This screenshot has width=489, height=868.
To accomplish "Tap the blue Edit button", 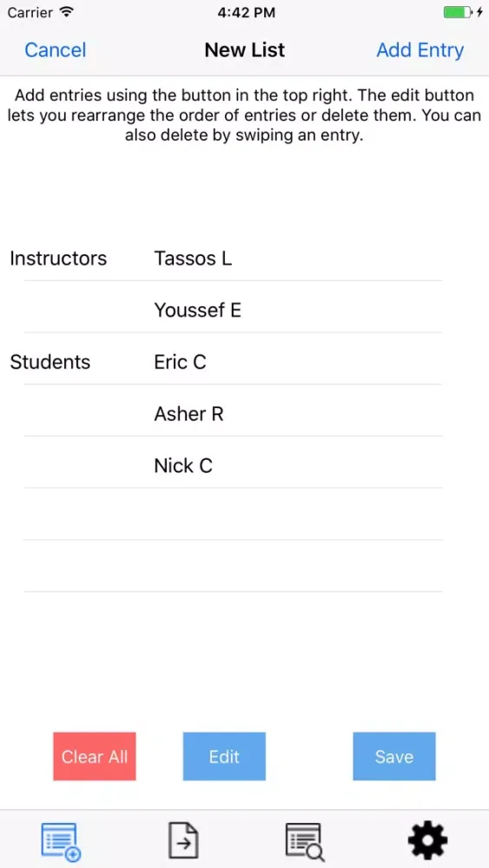I will [x=224, y=756].
